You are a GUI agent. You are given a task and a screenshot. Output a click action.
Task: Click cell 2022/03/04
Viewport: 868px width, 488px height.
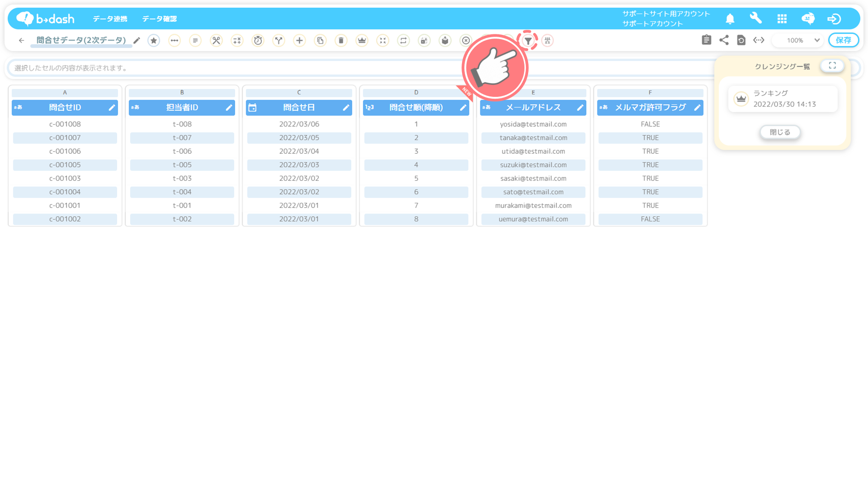point(299,151)
